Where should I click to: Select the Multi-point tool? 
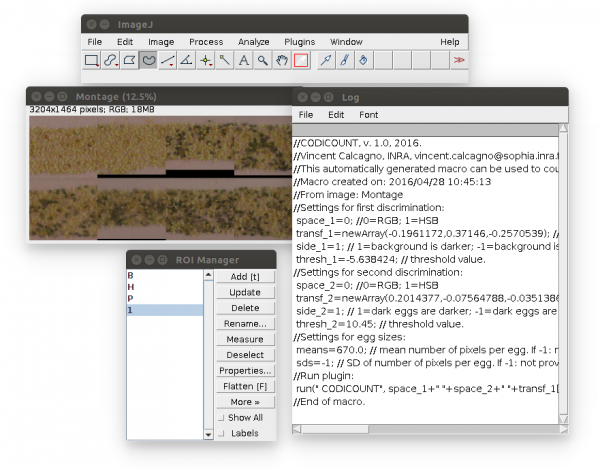point(206,60)
